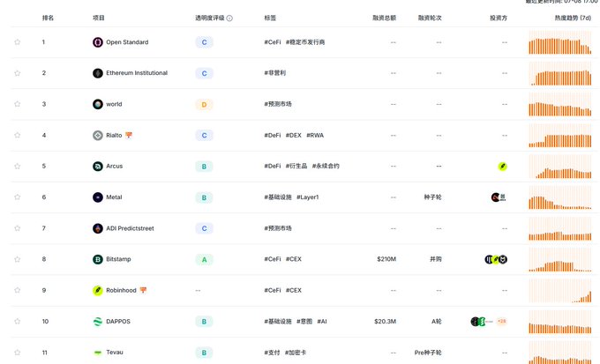Click the Tevau logo icon
The height and width of the screenshot is (364, 600).
pyautogui.click(x=98, y=353)
